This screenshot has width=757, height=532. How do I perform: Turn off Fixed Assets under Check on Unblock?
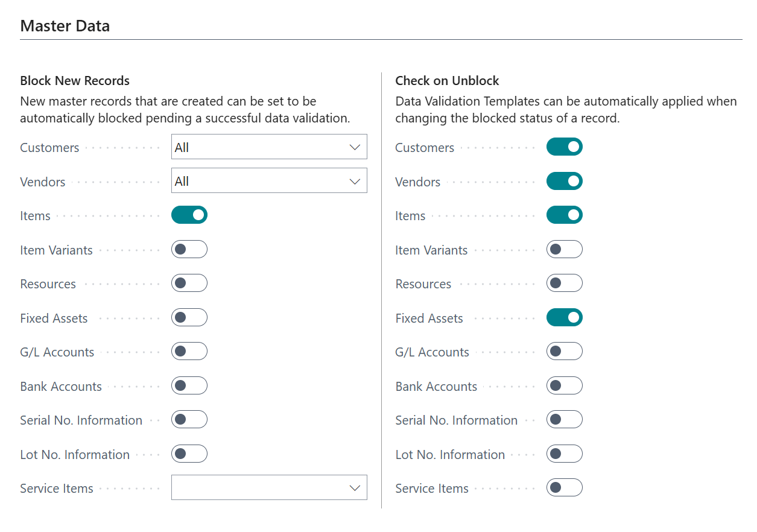coord(565,317)
